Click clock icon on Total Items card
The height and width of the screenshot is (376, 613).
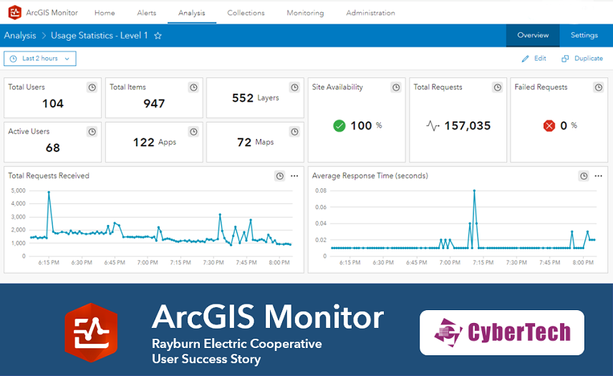(194, 88)
